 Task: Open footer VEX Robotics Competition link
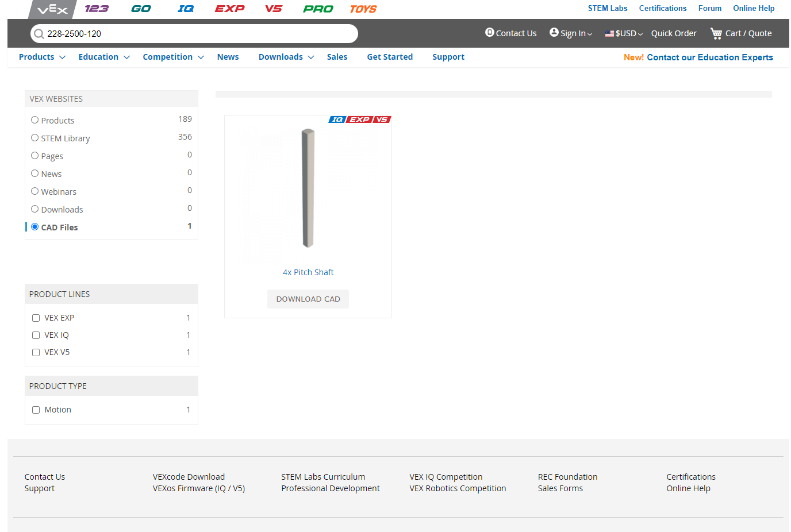458,488
